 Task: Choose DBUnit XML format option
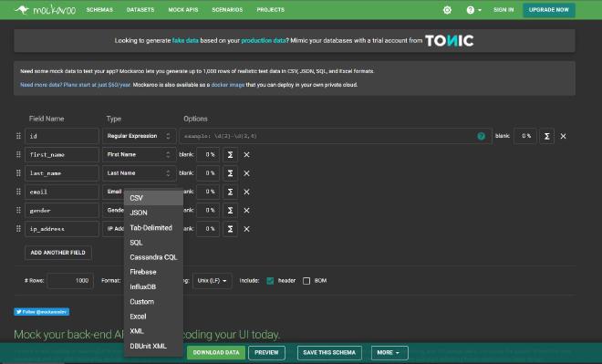[153, 346]
